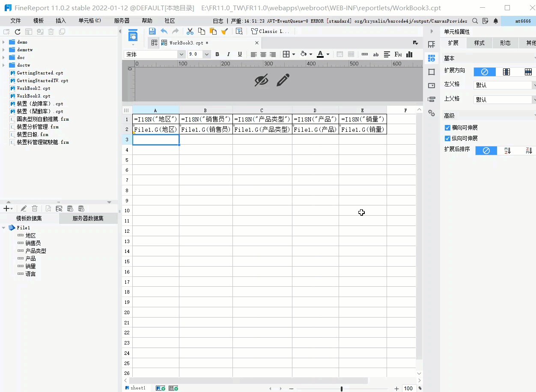Open the 服务器 menu
The height and width of the screenshot is (392, 536).
pos(122,21)
